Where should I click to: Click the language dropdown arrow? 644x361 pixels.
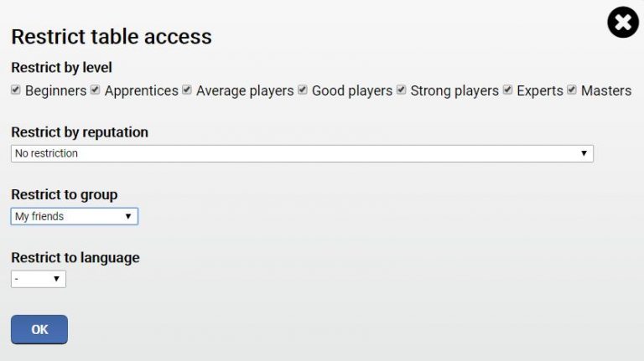click(57, 279)
